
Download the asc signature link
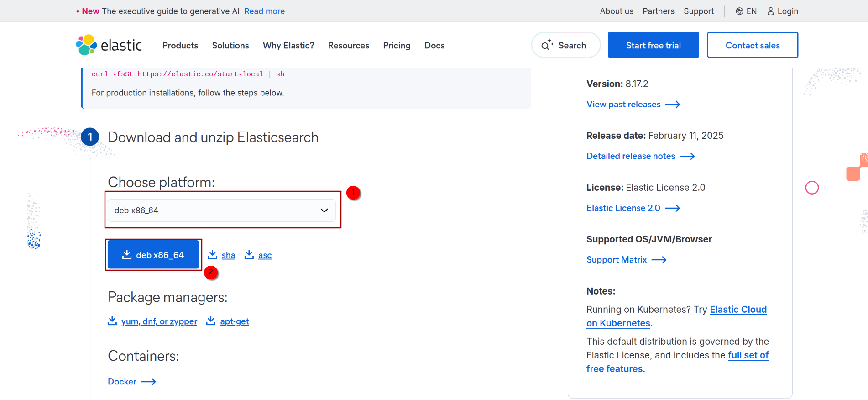265,255
